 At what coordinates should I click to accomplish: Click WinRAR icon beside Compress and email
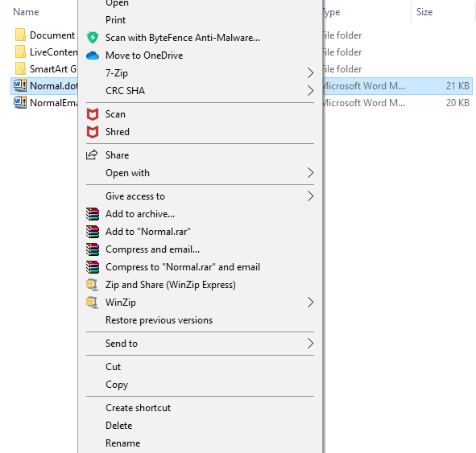tap(93, 249)
